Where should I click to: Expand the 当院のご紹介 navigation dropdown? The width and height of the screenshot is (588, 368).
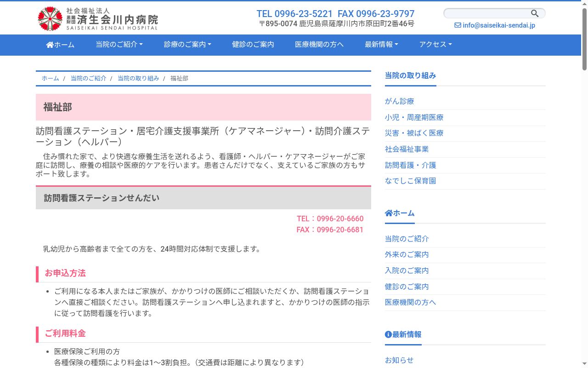[119, 45]
